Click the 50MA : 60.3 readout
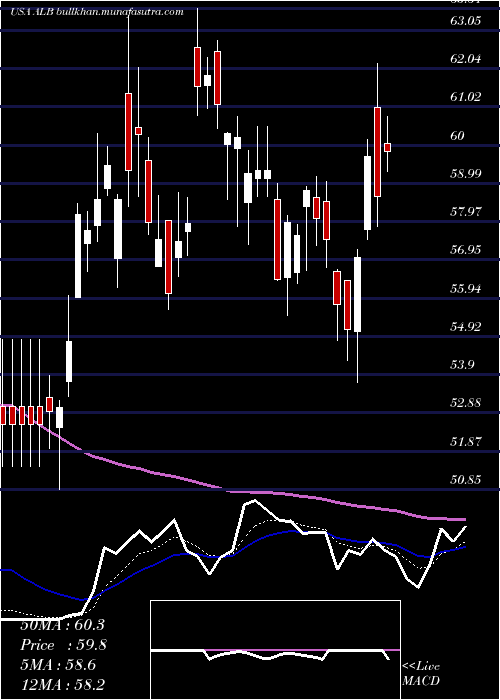 tap(62, 625)
